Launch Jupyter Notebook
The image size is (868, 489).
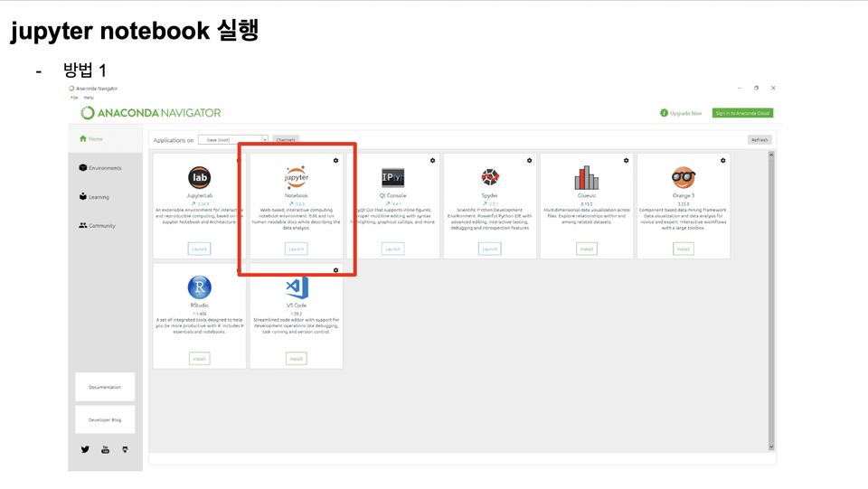297,249
